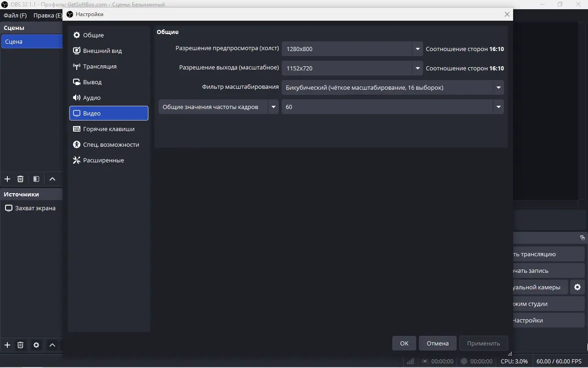Expand the 60 FPS value dropdown
This screenshot has width=588, height=368.
[x=498, y=107]
